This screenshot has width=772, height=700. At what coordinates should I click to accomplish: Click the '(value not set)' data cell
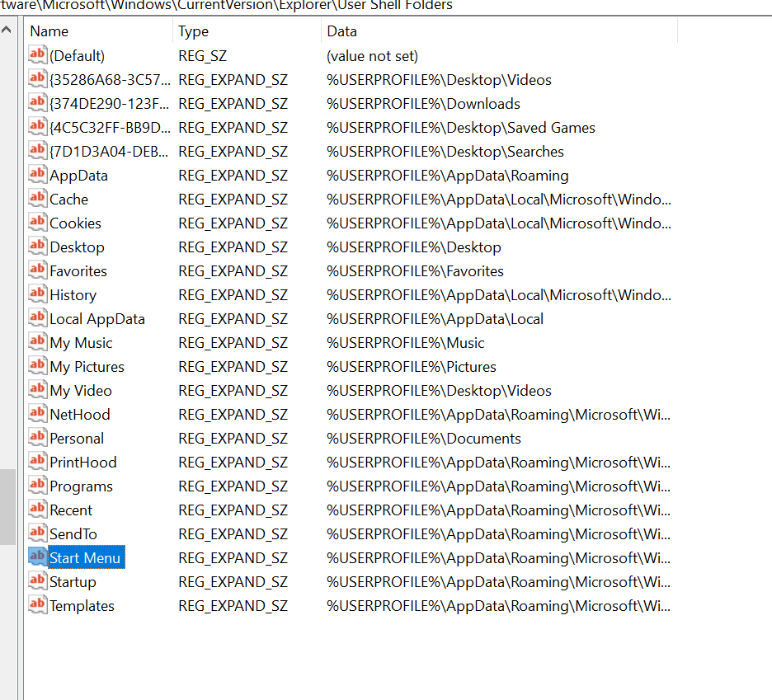click(372, 55)
